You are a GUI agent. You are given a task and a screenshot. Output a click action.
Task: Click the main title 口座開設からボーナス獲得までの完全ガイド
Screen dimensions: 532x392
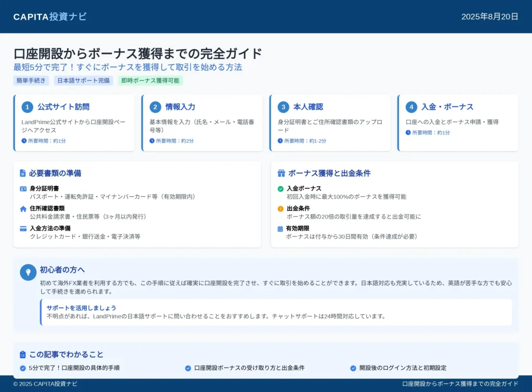pyautogui.click(x=138, y=53)
